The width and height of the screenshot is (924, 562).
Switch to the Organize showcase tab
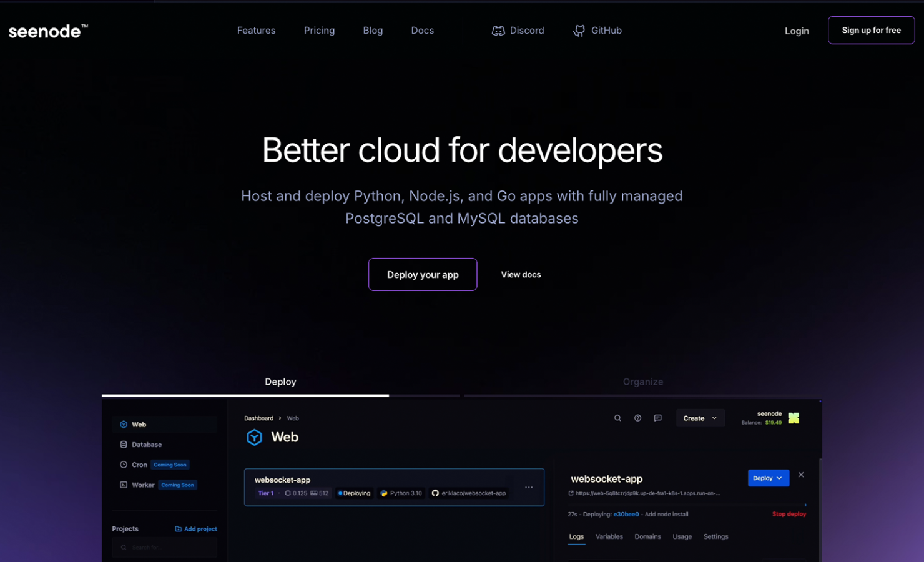click(x=642, y=382)
